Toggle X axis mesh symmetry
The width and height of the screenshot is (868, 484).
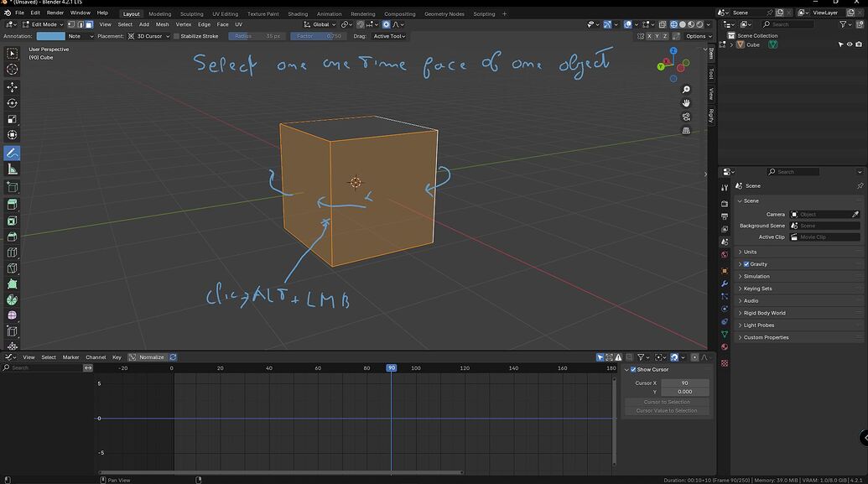pos(649,36)
